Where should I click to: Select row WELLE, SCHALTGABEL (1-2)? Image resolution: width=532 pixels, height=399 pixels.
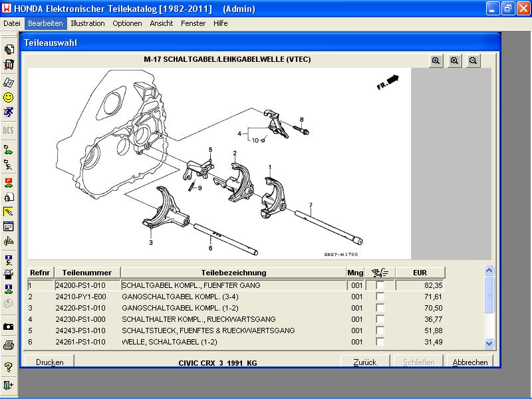pyautogui.click(x=235, y=342)
